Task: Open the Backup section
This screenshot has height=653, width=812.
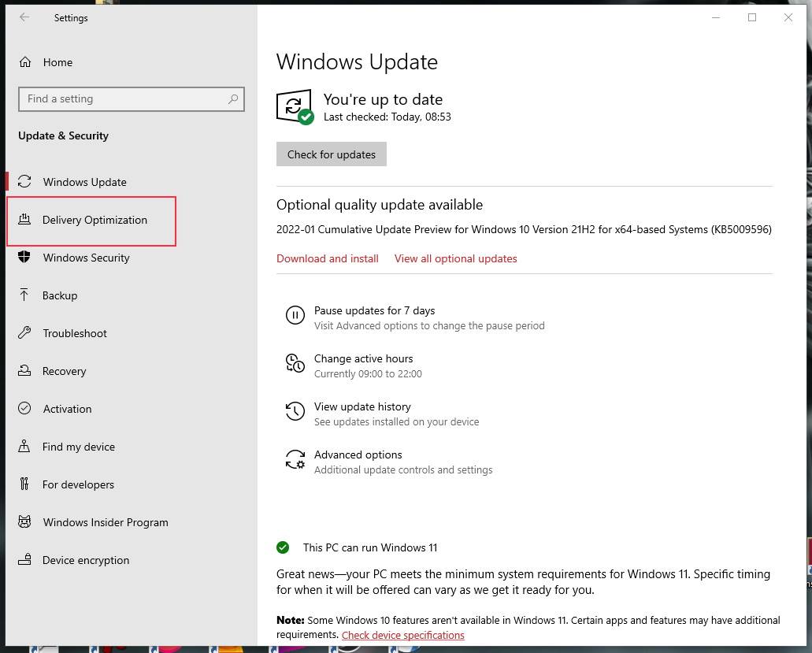Action: (60, 296)
